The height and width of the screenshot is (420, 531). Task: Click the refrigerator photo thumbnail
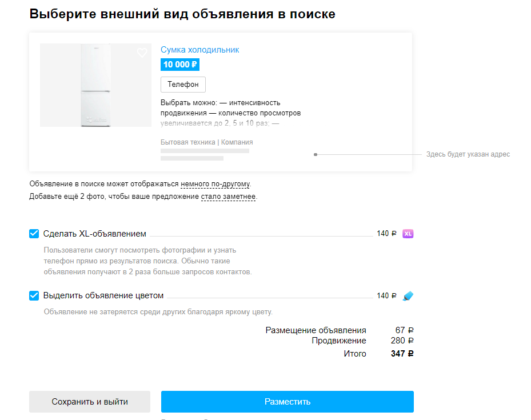[95, 85]
